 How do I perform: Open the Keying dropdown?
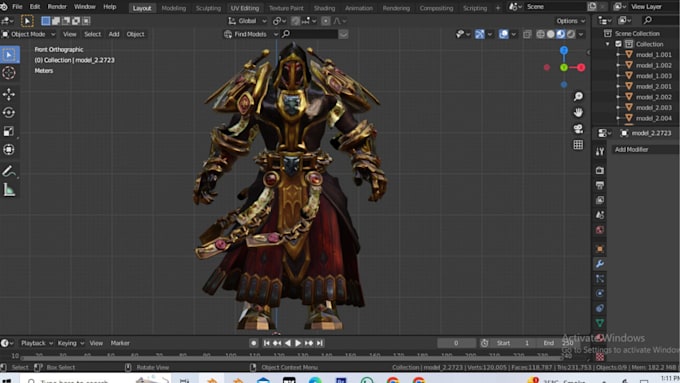[70, 343]
